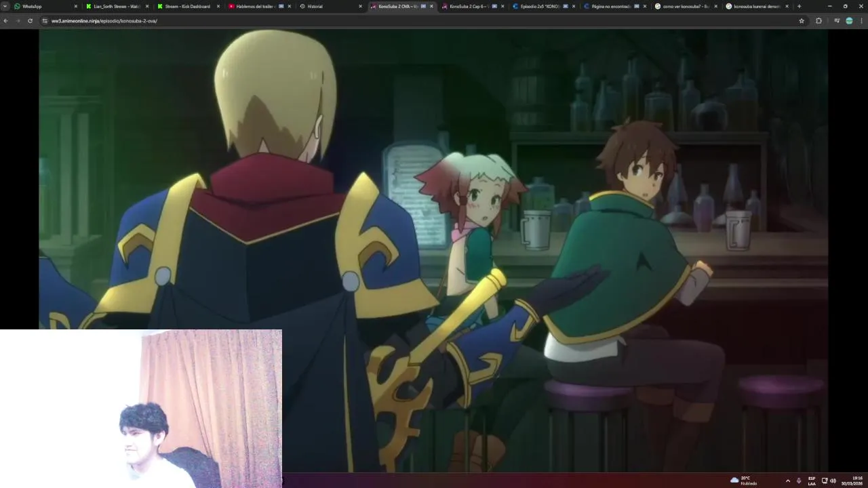Close the WhatsApp tab
This screenshot has width=868, height=488.
point(76,6)
